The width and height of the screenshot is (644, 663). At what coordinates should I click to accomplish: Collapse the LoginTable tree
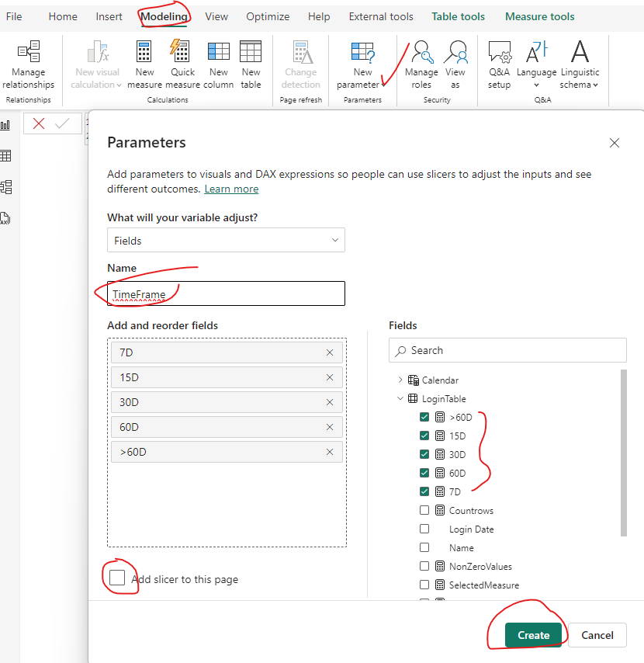(400, 398)
